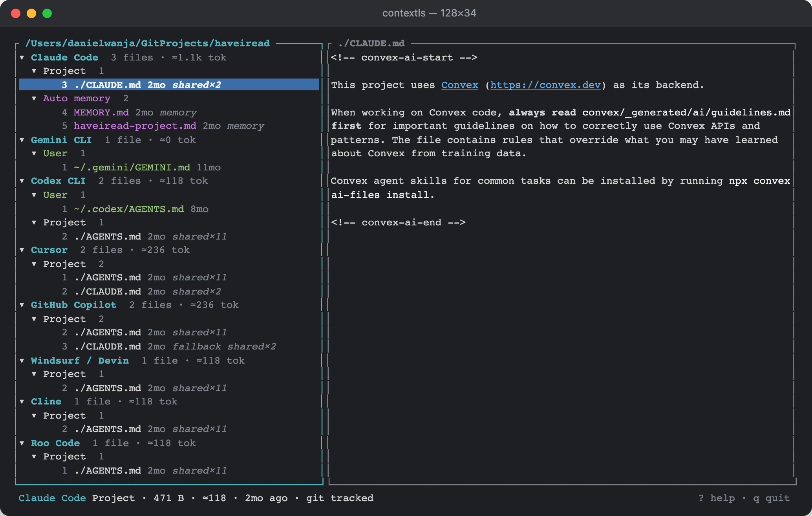This screenshot has width=812, height=516.
Task: Select the highlighted ./CLAUDE.md row
Action: click(x=169, y=85)
